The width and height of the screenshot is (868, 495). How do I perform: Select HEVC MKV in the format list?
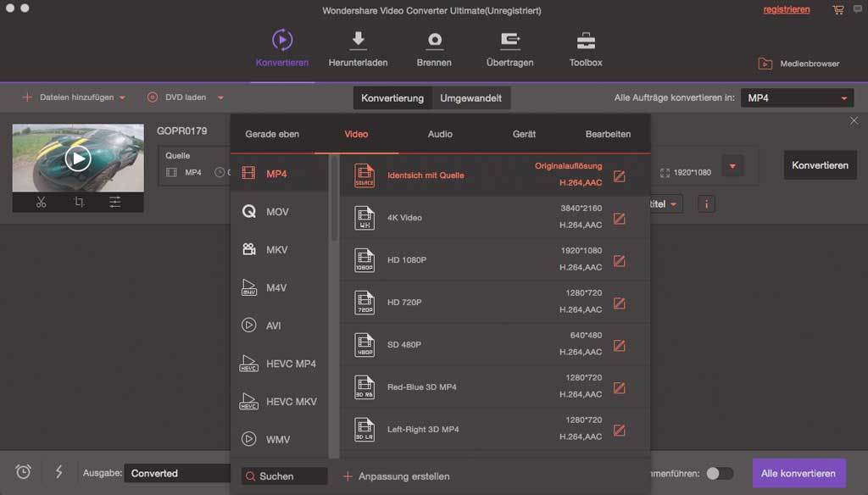click(280, 402)
